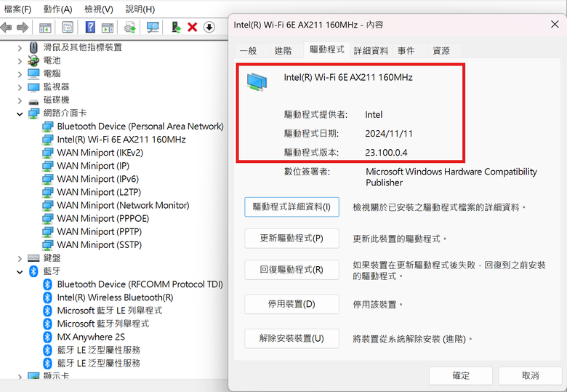
Task: Collapse the 藍牙 category
Action: (20, 271)
